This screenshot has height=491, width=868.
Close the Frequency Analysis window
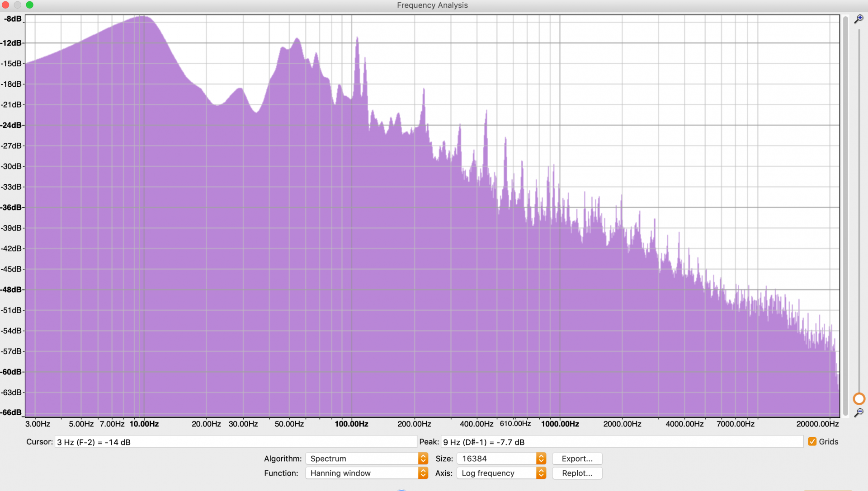(5, 5)
